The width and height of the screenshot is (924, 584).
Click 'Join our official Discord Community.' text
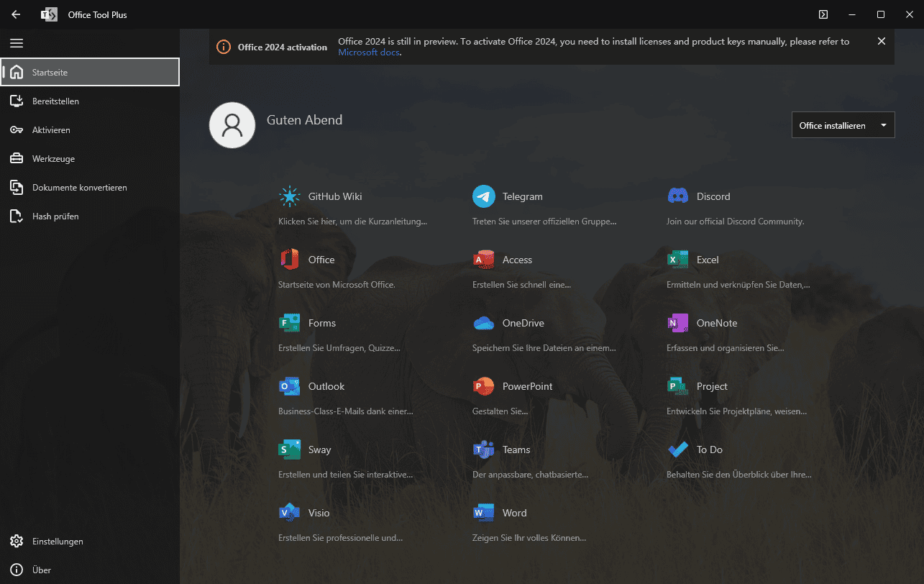click(735, 221)
